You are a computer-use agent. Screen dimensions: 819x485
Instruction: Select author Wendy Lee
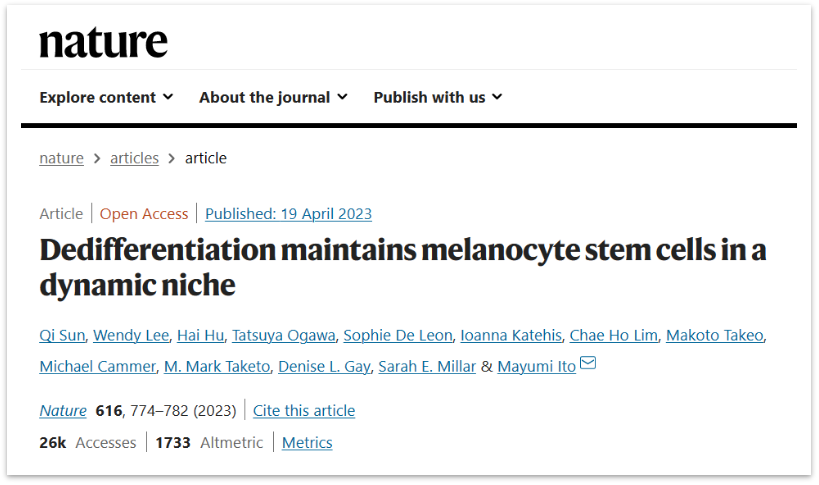pos(131,334)
